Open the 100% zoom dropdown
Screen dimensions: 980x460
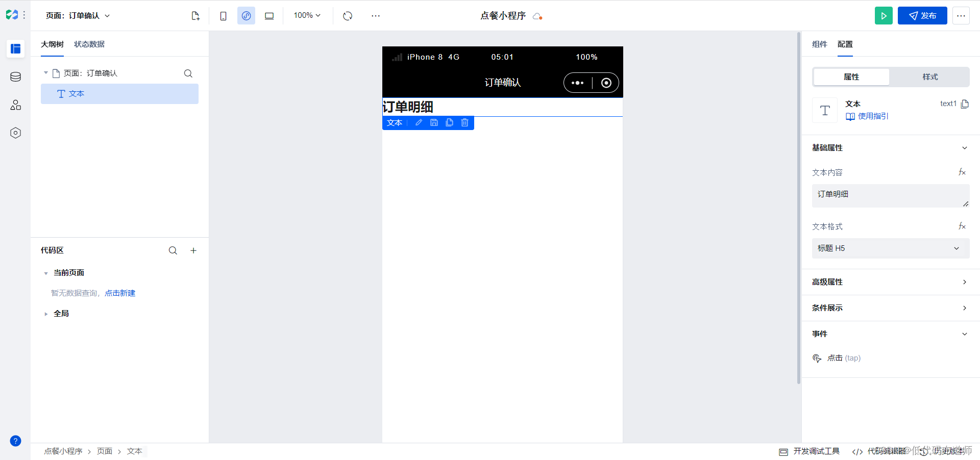[x=307, y=16]
